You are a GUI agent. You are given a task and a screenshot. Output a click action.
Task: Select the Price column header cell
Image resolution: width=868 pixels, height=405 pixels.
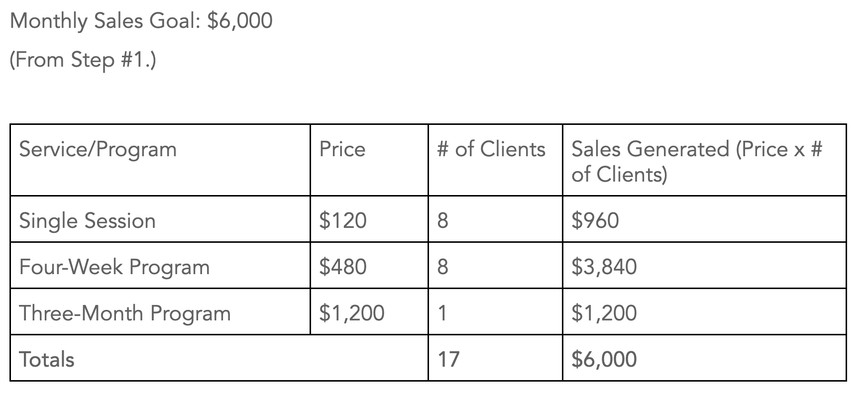click(x=369, y=160)
